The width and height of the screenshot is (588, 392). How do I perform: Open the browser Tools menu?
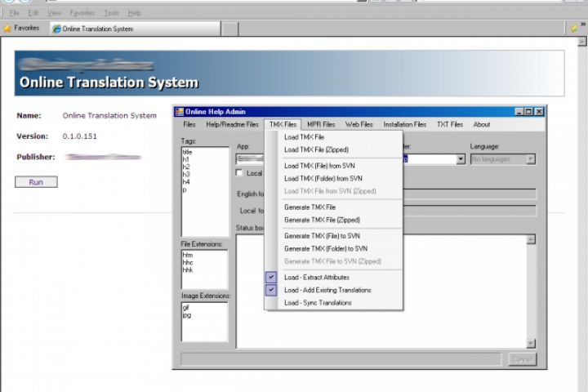coord(111,13)
